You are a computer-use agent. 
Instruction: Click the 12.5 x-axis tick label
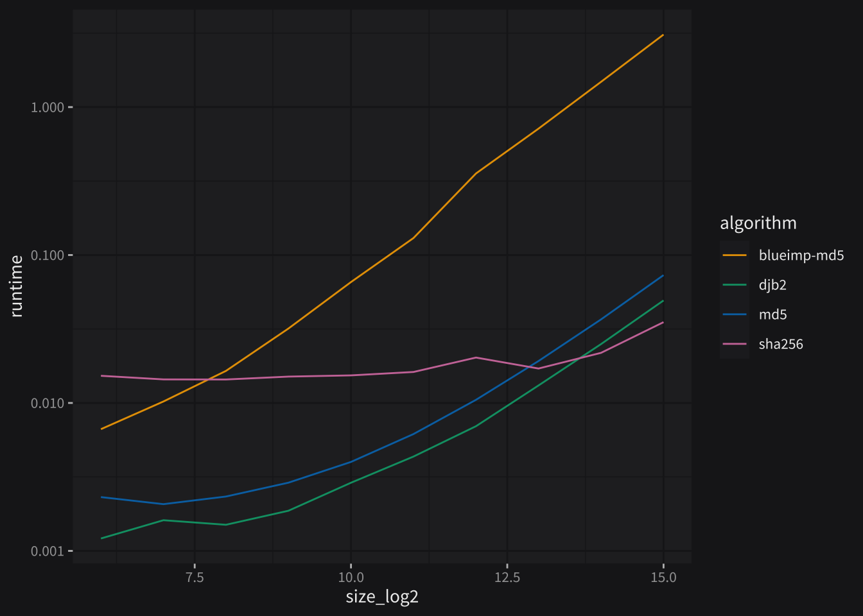pos(507,577)
